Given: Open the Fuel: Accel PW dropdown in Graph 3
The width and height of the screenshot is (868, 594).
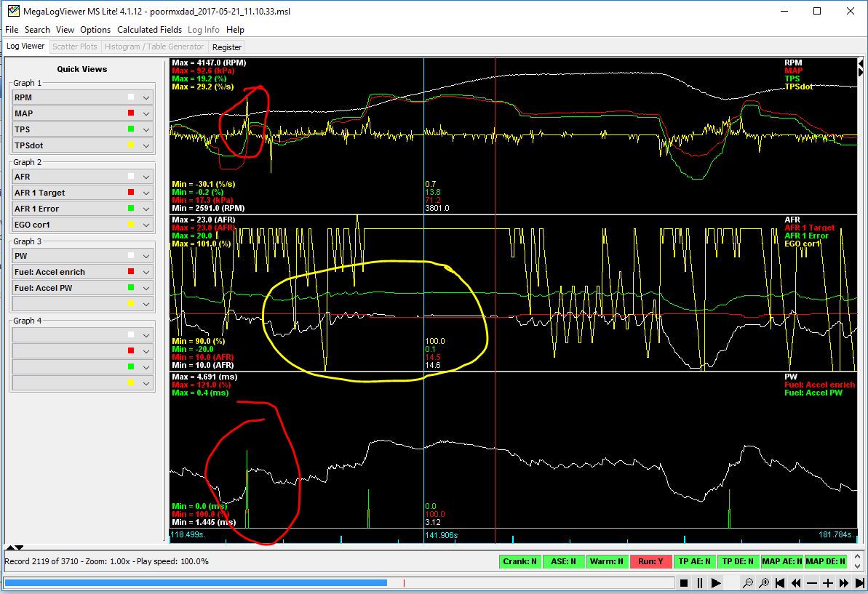Looking at the screenshot, I should 146,288.
